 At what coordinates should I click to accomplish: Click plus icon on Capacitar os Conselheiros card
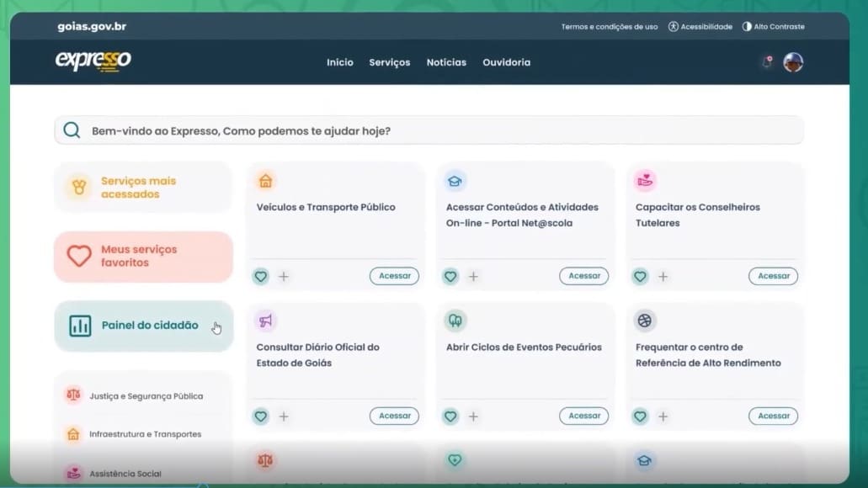663,276
